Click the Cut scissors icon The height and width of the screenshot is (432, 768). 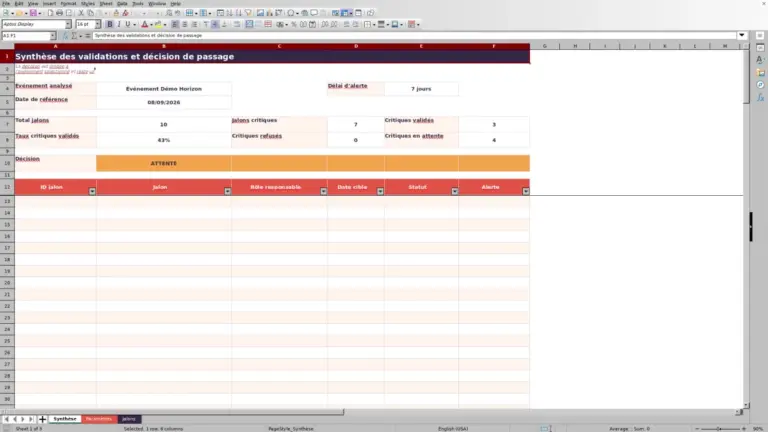(81, 13)
